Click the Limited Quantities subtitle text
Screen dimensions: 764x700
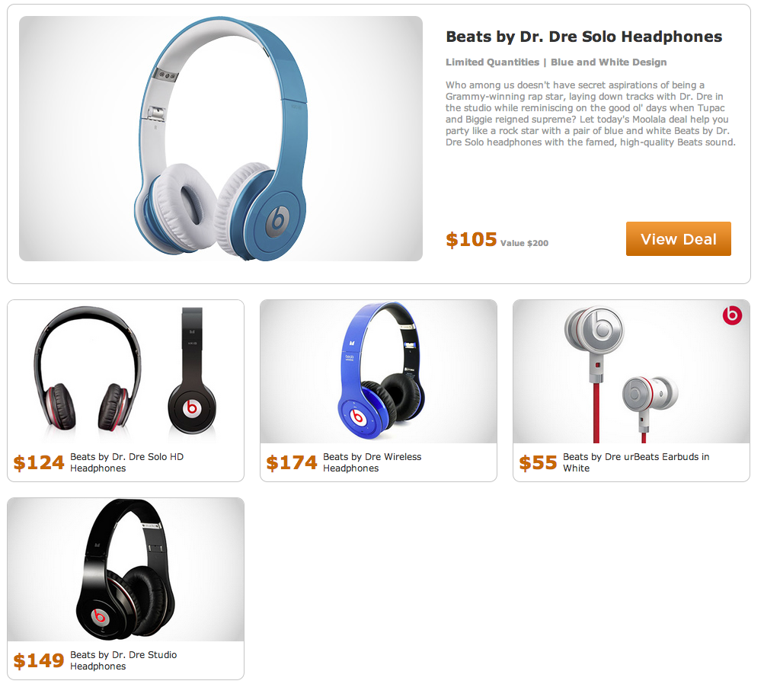pyautogui.click(x=492, y=62)
